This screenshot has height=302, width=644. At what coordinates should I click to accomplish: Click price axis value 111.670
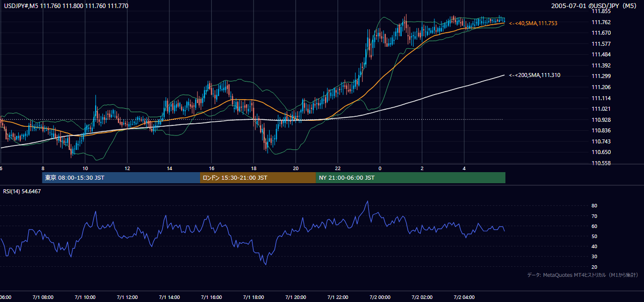pyautogui.click(x=601, y=33)
